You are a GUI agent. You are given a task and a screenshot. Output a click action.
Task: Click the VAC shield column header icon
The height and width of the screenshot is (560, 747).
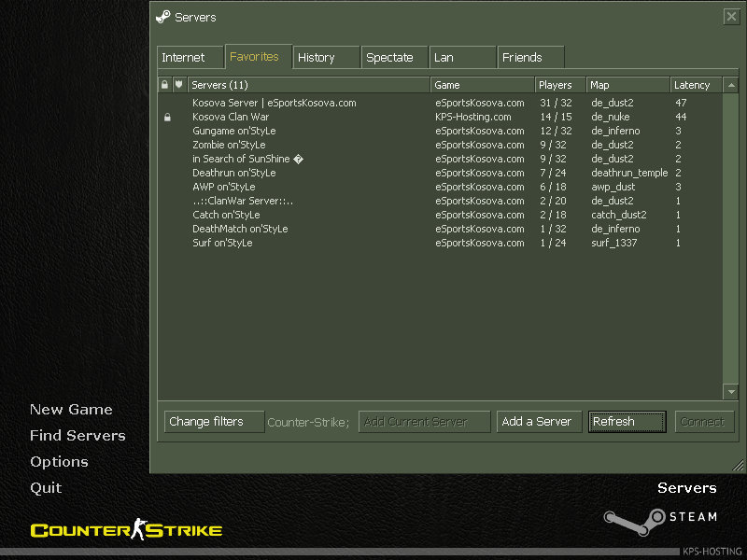(x=178, y=85)
